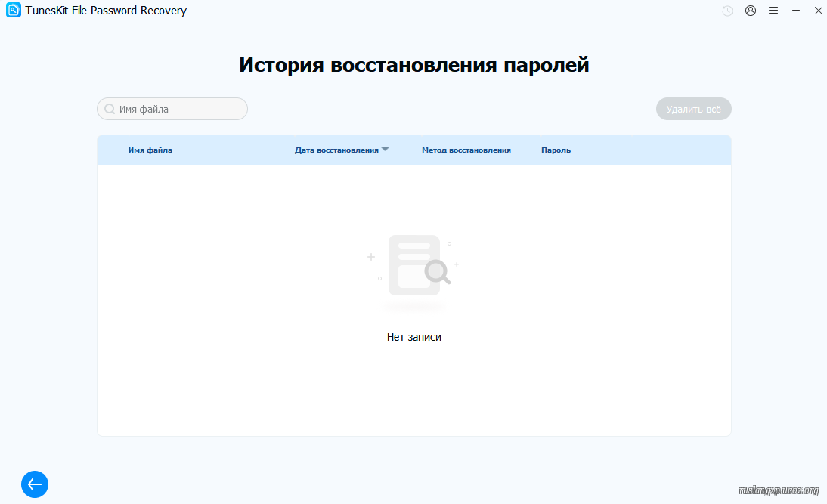Go back using the blue arrow button

coord(35,484)
